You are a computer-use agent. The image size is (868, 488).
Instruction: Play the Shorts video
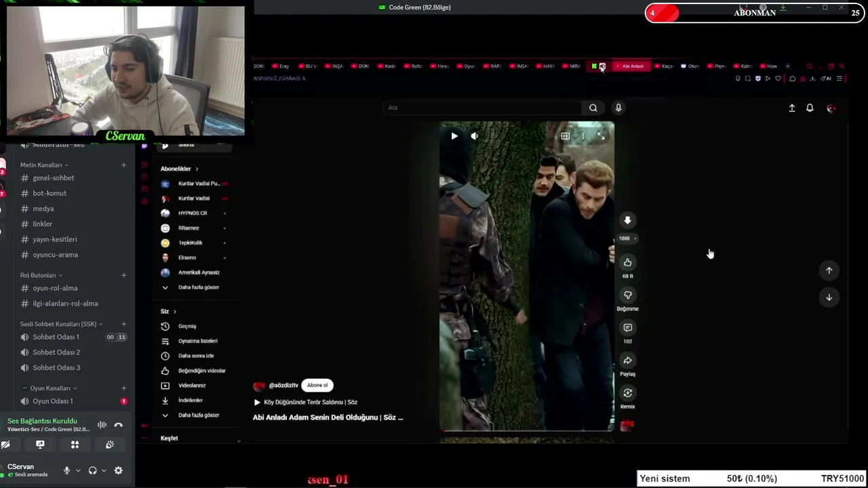[454, 136]
